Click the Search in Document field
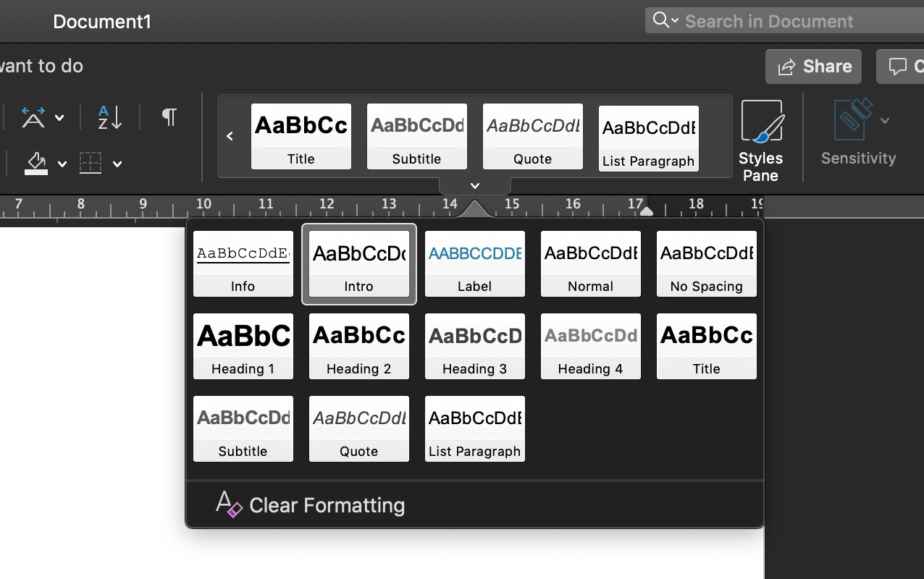924x579 pixels. (x=784, y=21)
